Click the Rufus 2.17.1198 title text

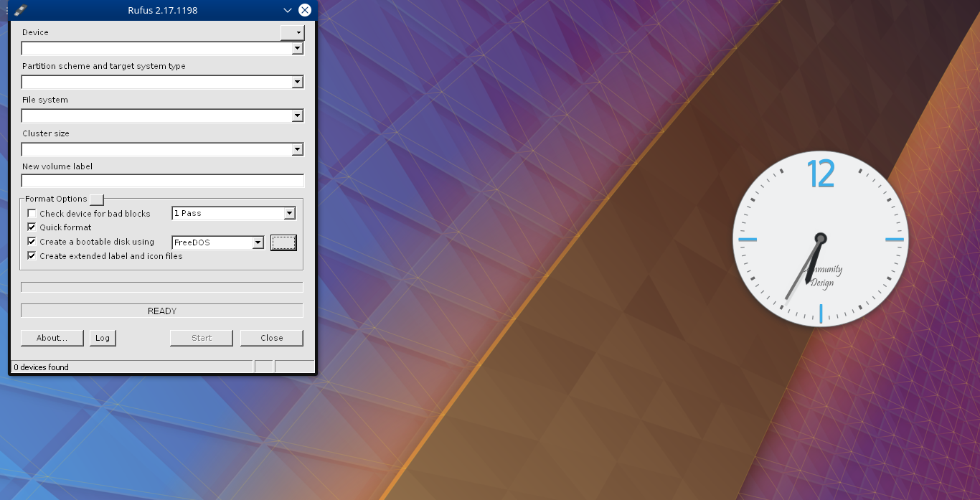(x=162, y=10)
